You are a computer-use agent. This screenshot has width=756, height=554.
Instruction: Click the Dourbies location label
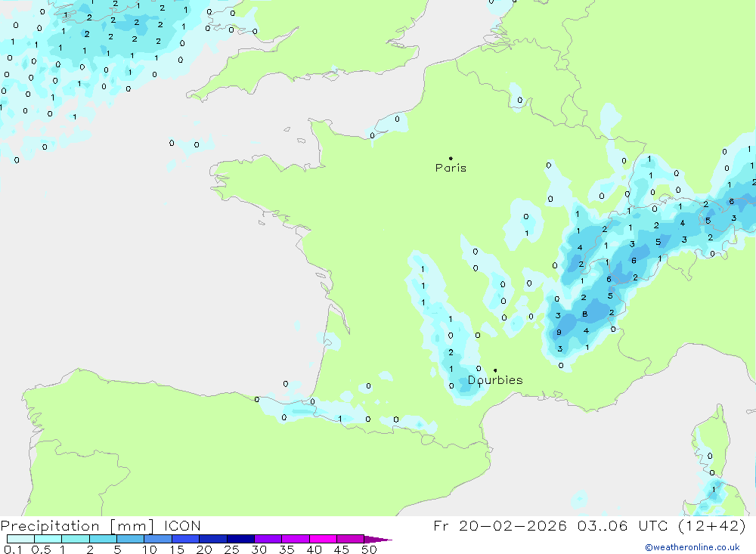point(495,380)
